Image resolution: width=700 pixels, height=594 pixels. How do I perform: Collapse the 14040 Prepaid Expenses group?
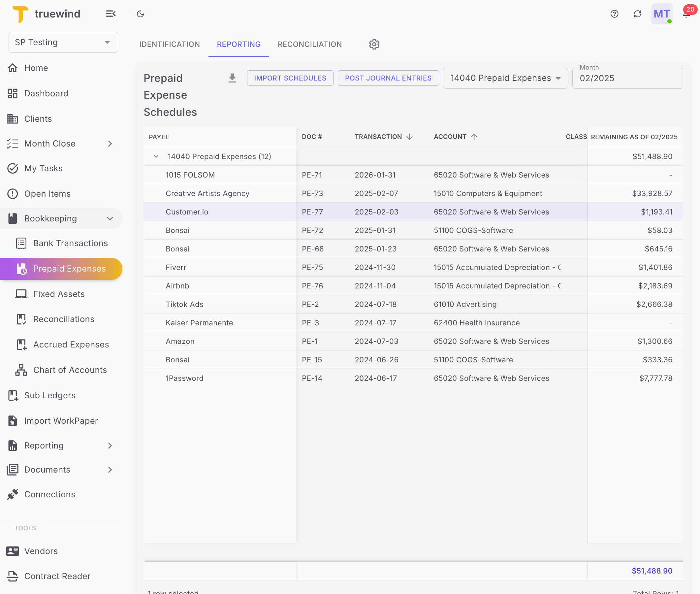pos(156,156)
